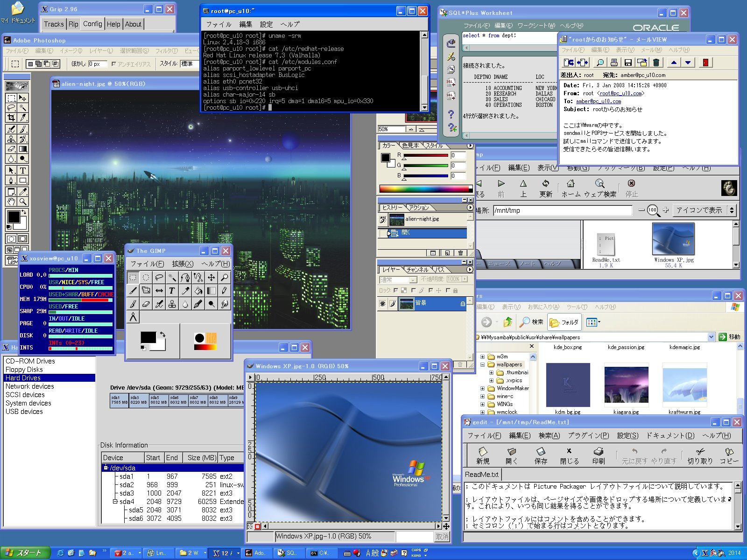747x560 pixels.
Task: Click the Cut (切り取り) scissors in gedit
Action: 700,455
